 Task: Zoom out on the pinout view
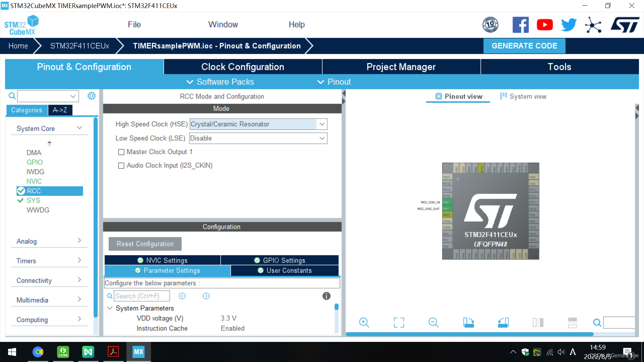433,322
